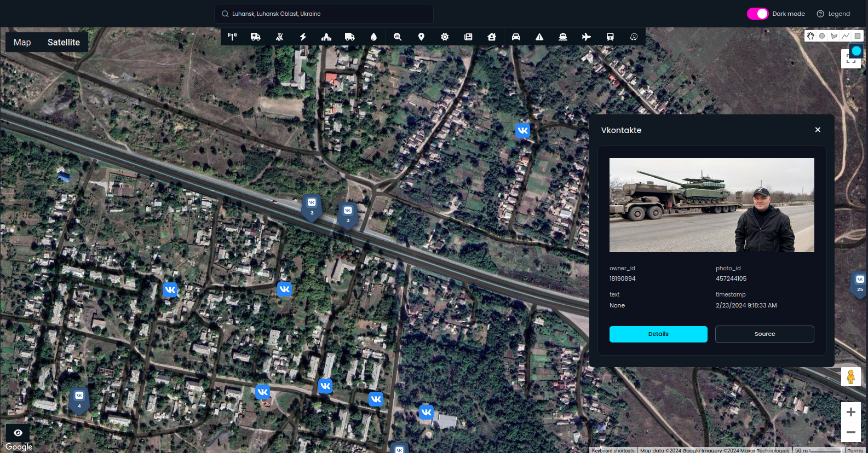
Task: Switch to Map view
Action: click(22, 42)
